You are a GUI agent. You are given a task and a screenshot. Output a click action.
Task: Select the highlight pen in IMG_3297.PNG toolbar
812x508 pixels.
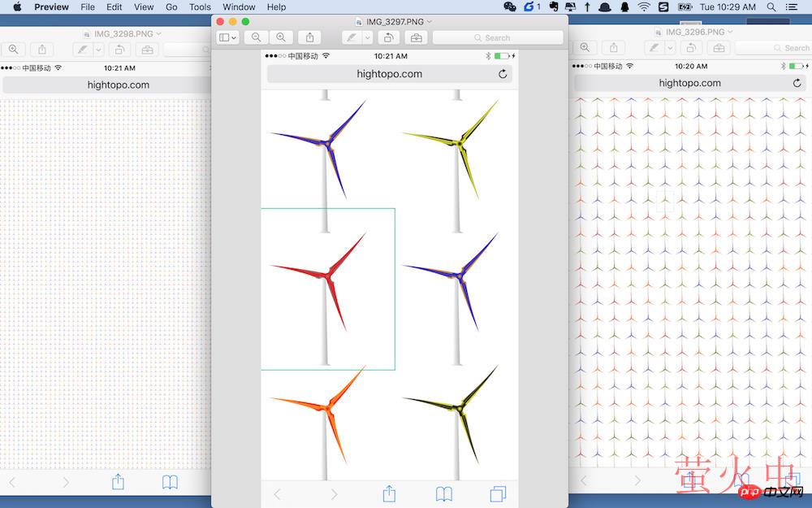[x=352, y=37]
